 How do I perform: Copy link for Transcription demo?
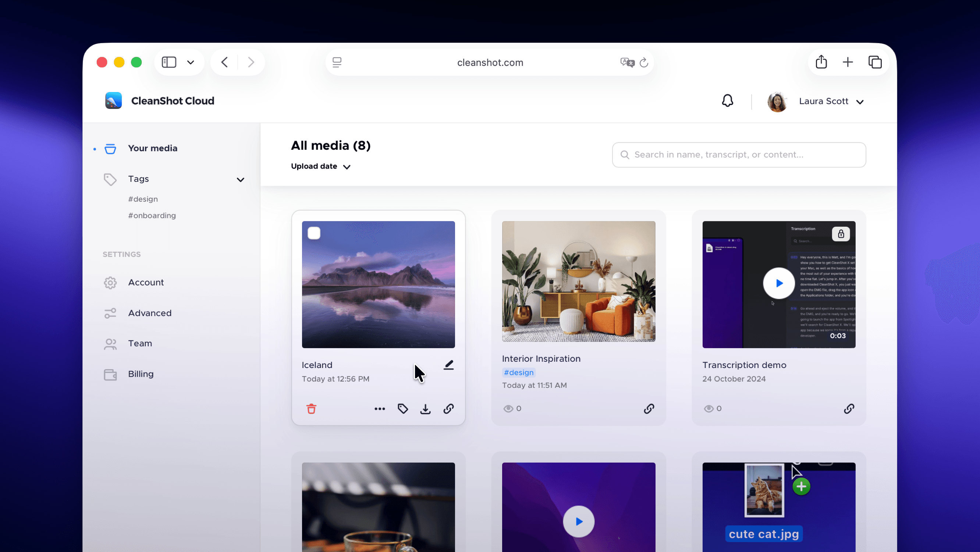coord(849,409)
